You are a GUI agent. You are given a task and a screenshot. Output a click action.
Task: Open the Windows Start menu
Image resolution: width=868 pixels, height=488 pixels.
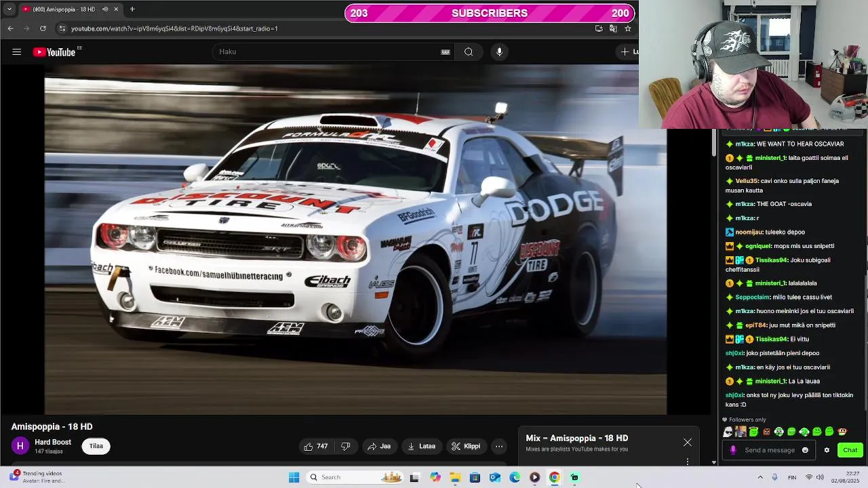pos(294,478)
